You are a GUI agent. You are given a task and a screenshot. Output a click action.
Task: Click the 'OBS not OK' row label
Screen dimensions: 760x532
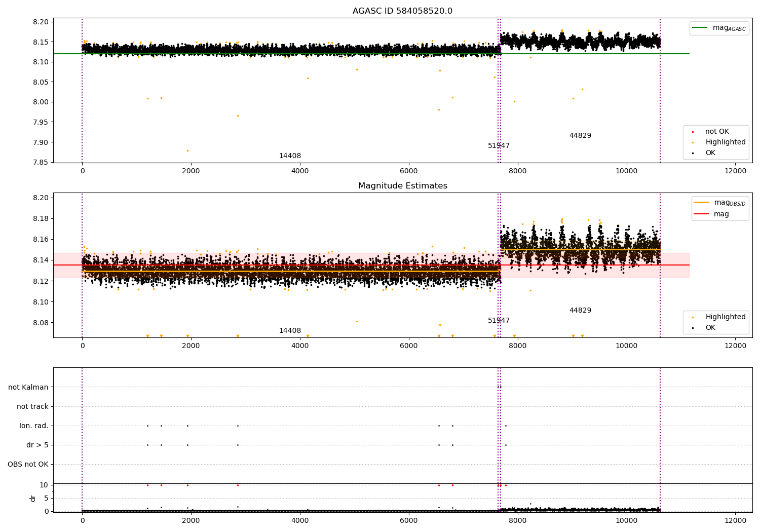coord(28,464)
